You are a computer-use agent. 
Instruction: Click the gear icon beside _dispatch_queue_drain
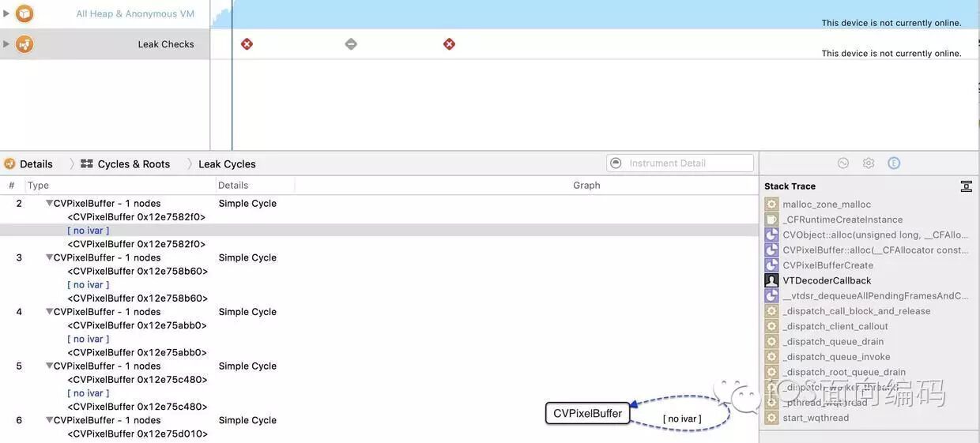coord(772,342)
